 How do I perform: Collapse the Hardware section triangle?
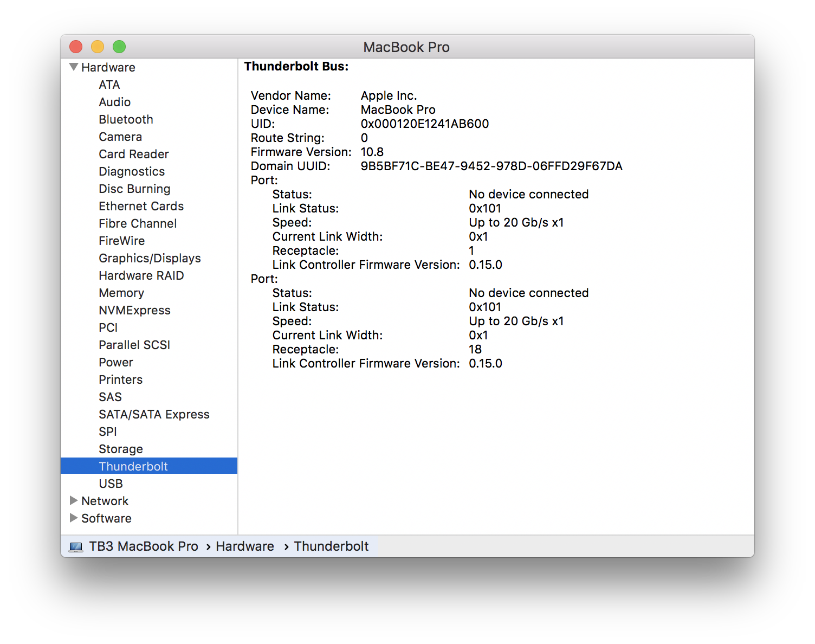tap(74, 67)
